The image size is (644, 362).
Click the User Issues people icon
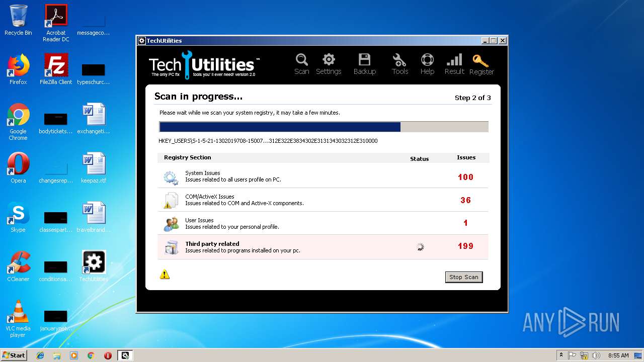coord(171,224)
